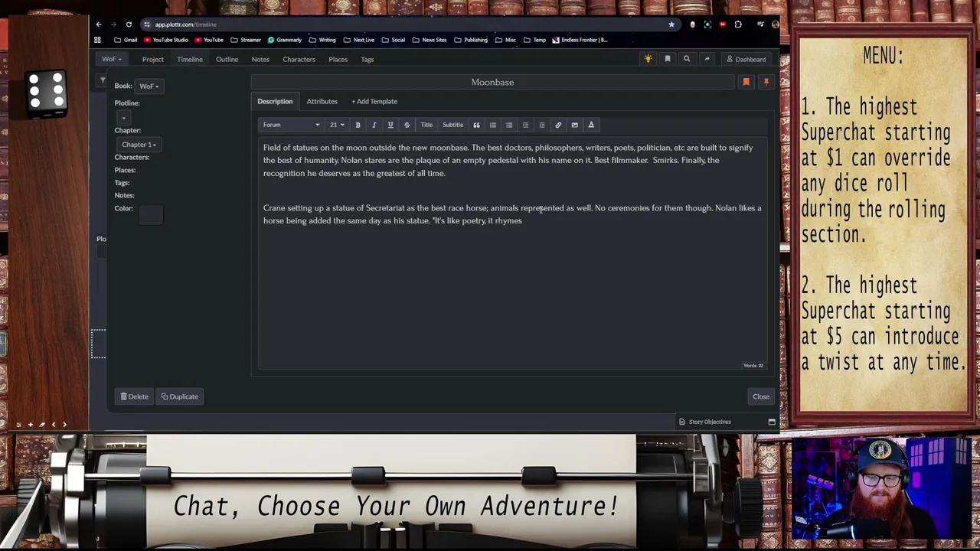980x551 pixels.
Task: Open the Grammarly bookmark
Action: (x=284, y=40)
